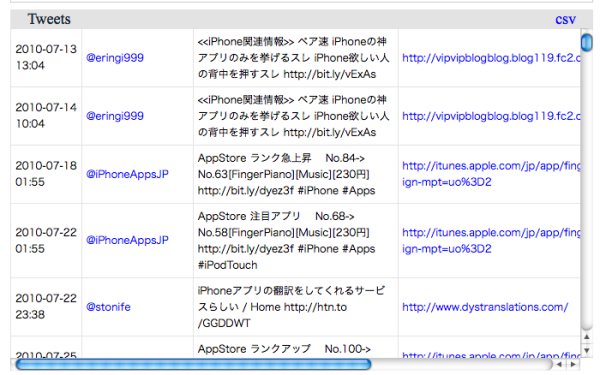Select tweet text containing No.84-> No.63[FingerPiano]

click(286, 174)
